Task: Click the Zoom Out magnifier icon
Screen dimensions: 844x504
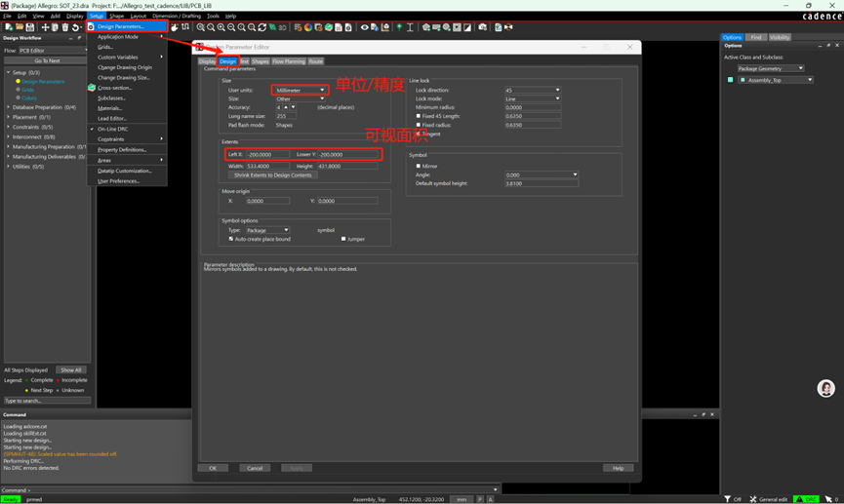Action: click(231, 27)
